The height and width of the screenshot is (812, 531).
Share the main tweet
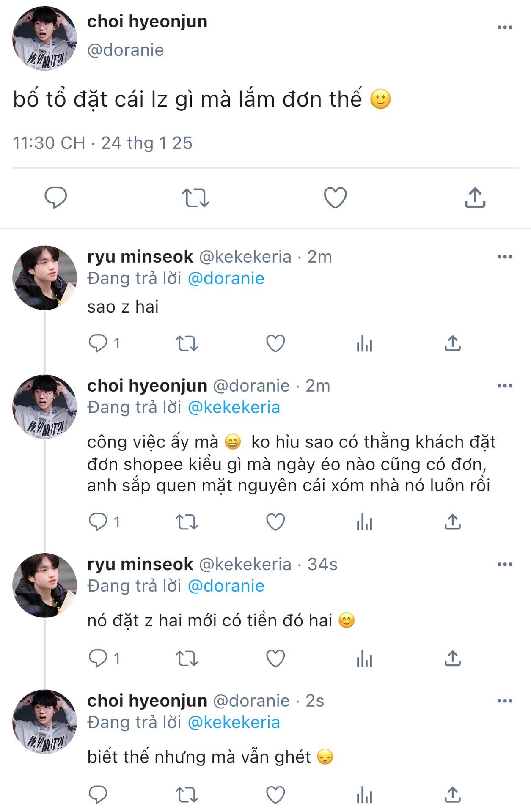point(475,198)
